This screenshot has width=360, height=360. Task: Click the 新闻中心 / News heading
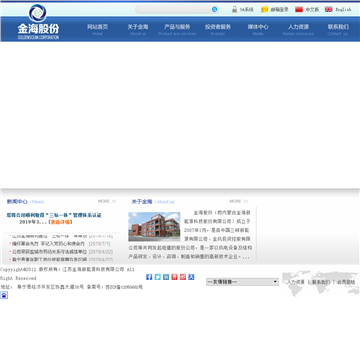[x=25, y=202]
